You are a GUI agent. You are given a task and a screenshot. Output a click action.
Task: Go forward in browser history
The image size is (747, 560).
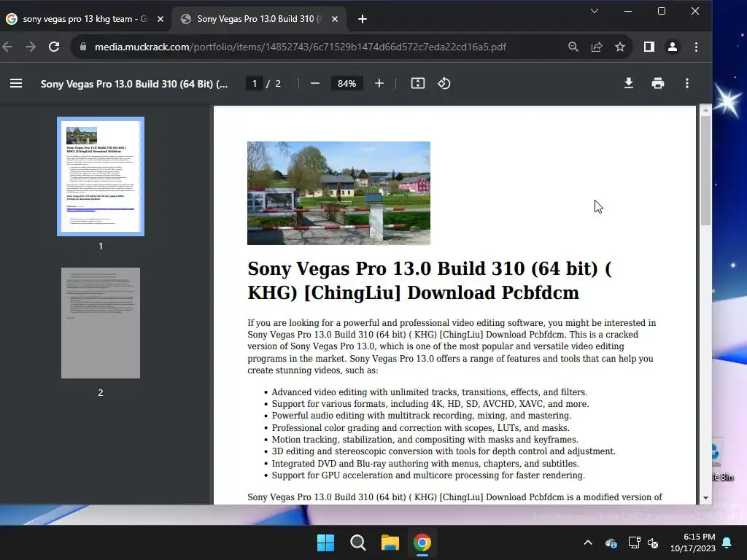(x=31, y=47)
